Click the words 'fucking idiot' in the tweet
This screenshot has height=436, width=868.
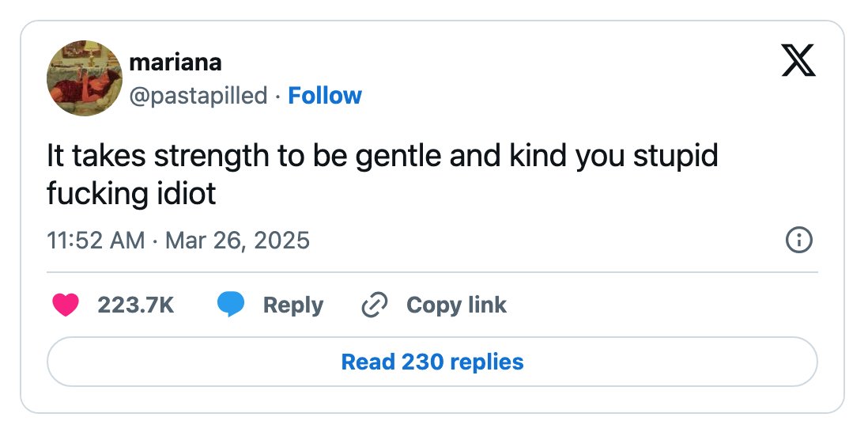(131, 193)
